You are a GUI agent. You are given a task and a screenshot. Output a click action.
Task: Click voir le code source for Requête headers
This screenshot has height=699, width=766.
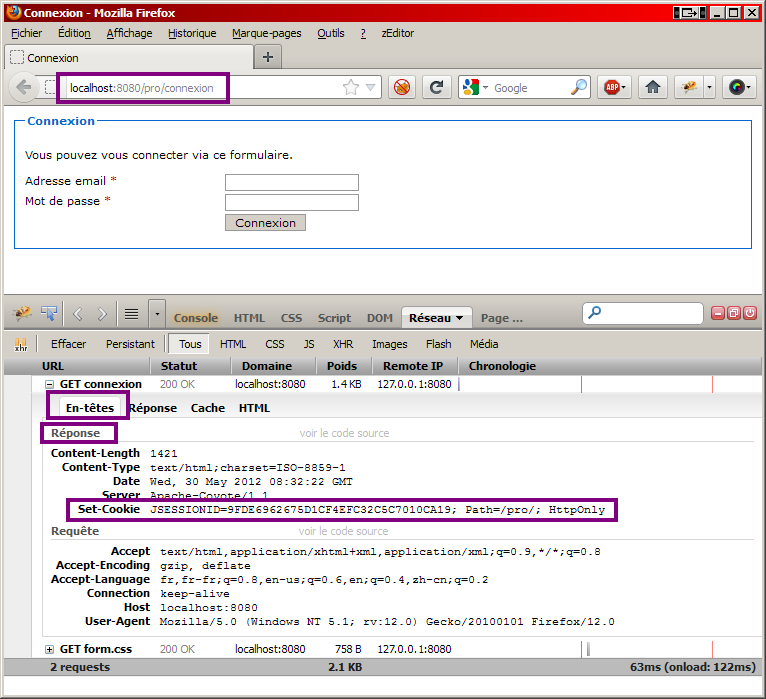point(343,531)
